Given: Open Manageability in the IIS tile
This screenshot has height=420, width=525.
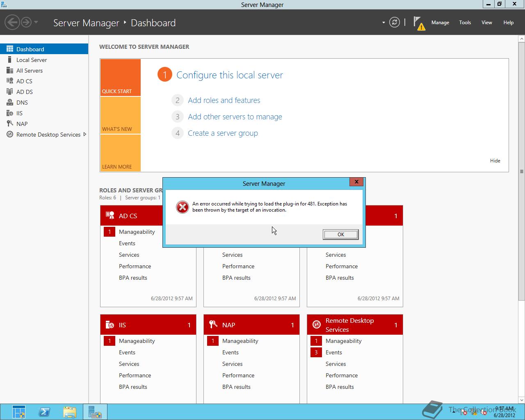Looking at the screenshot, I should [x=137, y=341].
